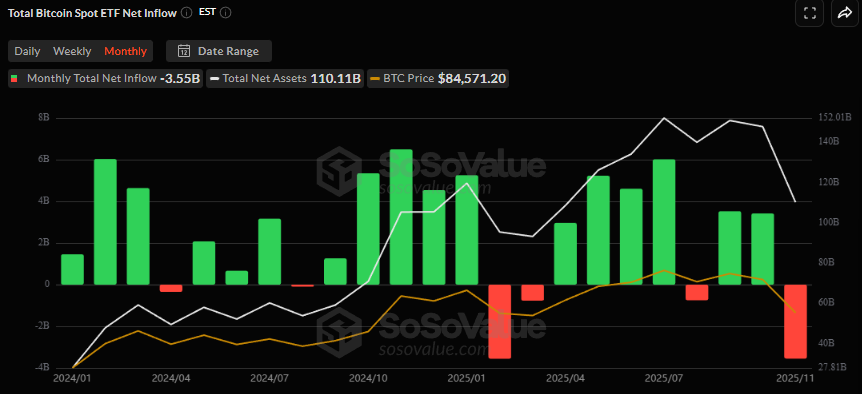The height and width of the screenshot is (394, 862).
Task: Click the 2025/07 x-axis label
Action: click(664, 379)
